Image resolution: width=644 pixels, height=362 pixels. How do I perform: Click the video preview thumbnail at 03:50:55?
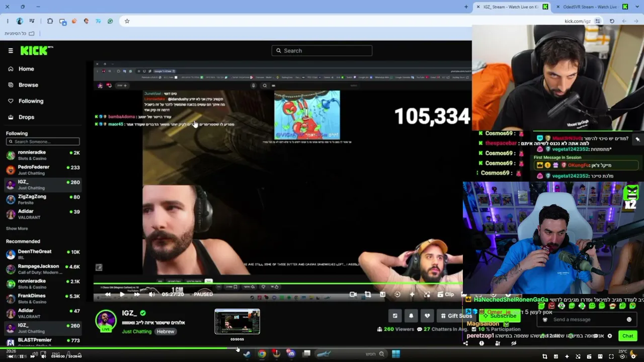click(237, 322)
